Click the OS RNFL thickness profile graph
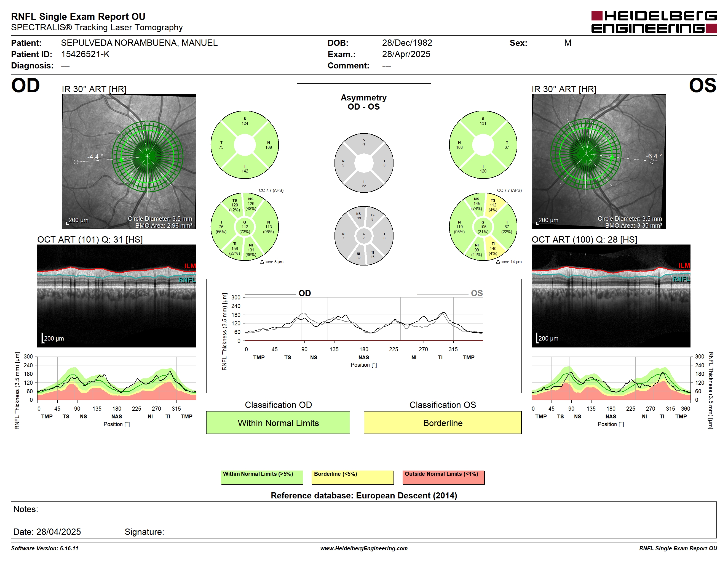Viewport: 728px width, 563px height. click(611, 378)
